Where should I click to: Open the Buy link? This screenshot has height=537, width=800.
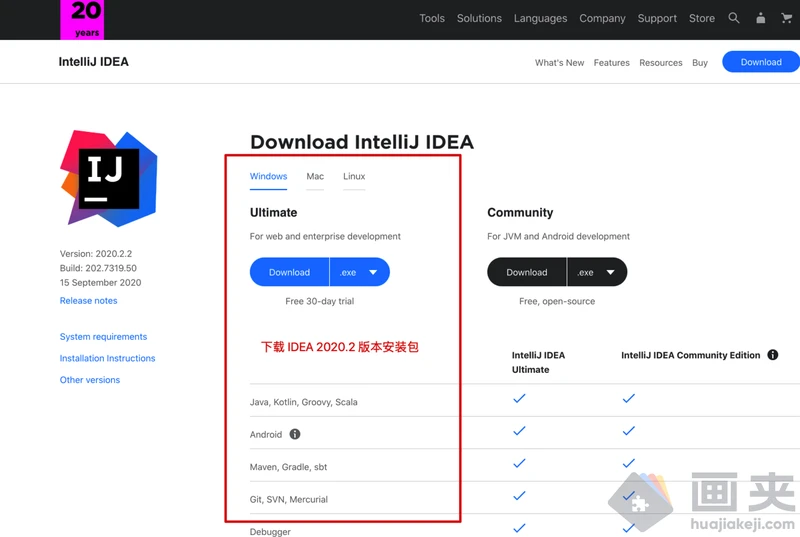coord(699,63)
